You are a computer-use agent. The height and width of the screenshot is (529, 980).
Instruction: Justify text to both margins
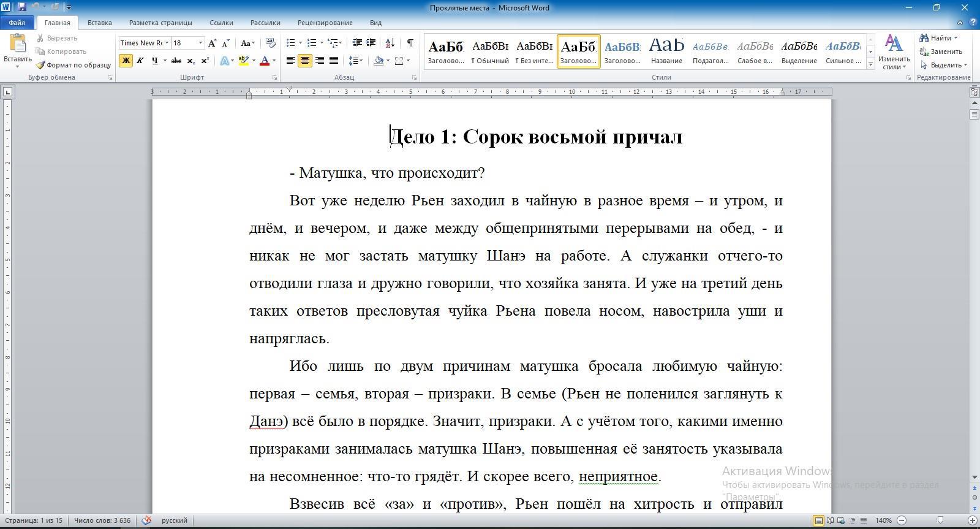334,61
